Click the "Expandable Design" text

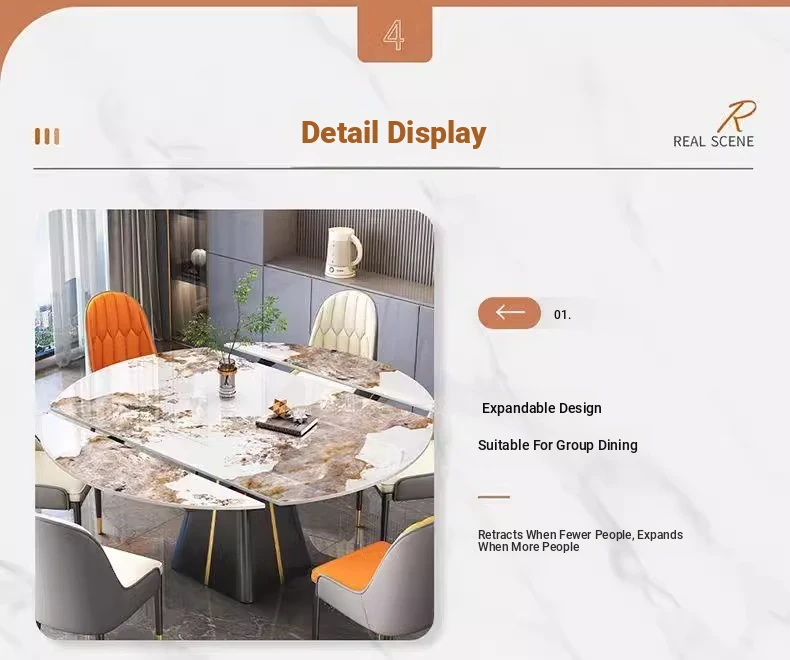(x=542, y=408)
